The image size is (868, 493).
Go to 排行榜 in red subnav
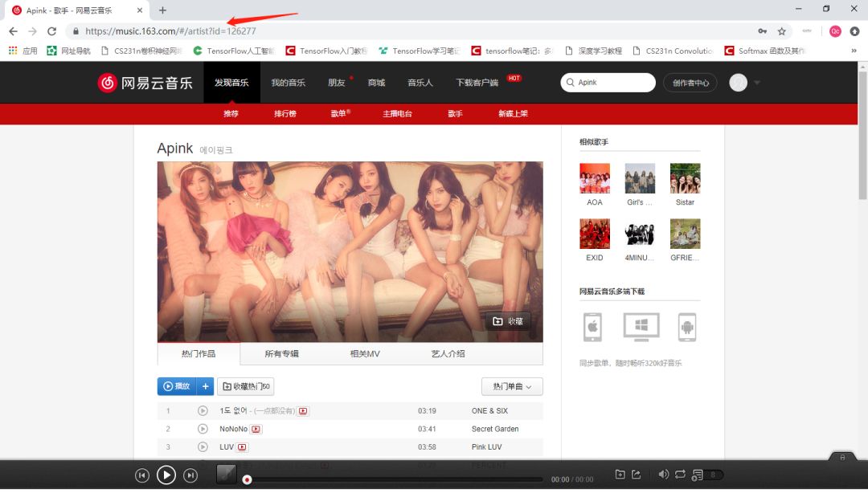click(x=285, y=113)
